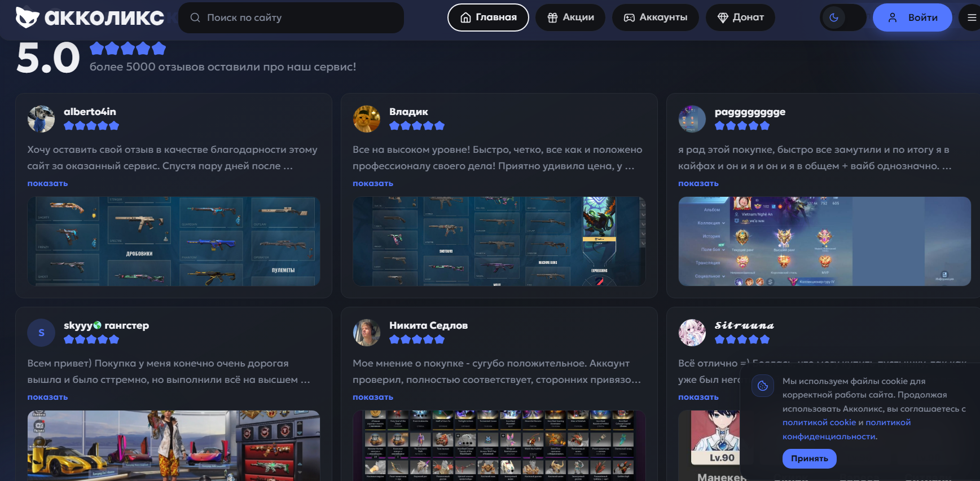Expand alberto4in review with показать
The height and width of the screenshot is (481, 980).
pyautogui.click(x=47, y=183)
